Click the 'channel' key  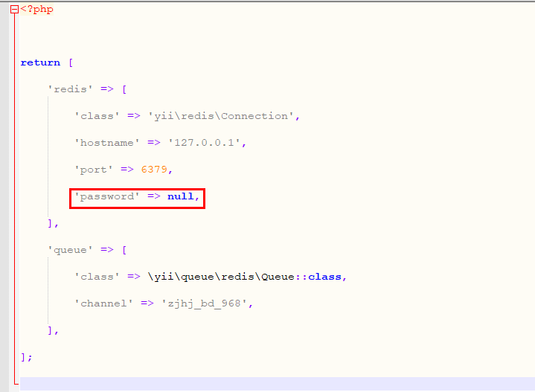(103, 303)
